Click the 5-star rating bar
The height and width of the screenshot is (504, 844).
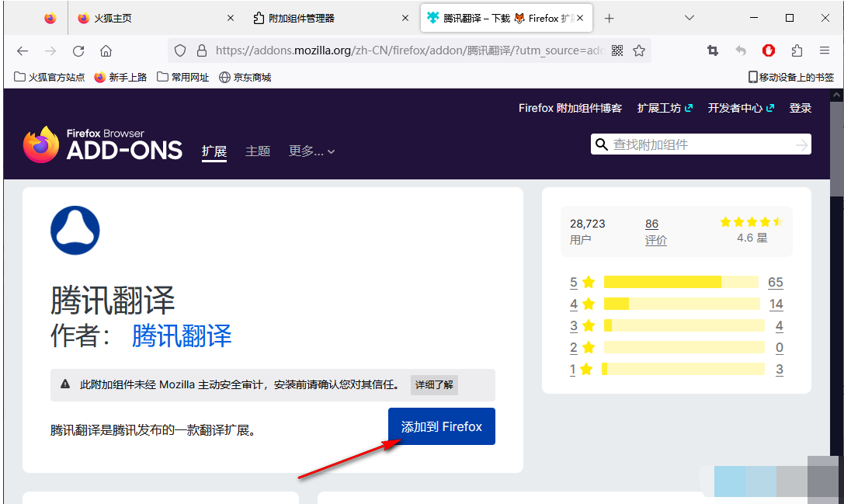680,282
